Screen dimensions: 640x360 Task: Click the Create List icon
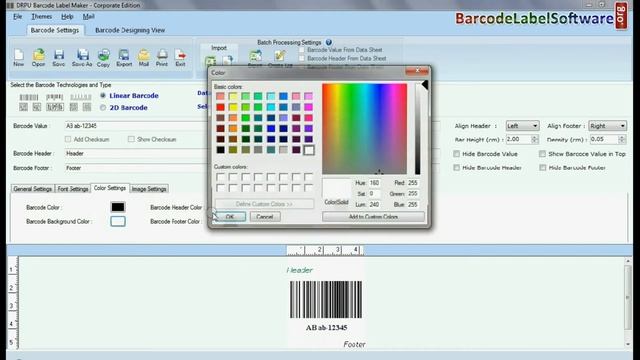coord(280,58)
